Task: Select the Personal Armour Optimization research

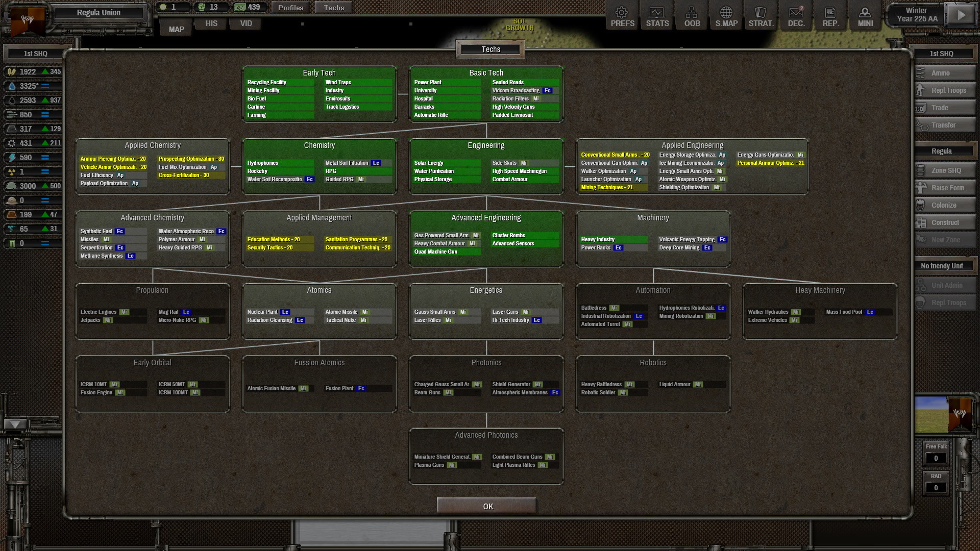Action: [770, 163]
